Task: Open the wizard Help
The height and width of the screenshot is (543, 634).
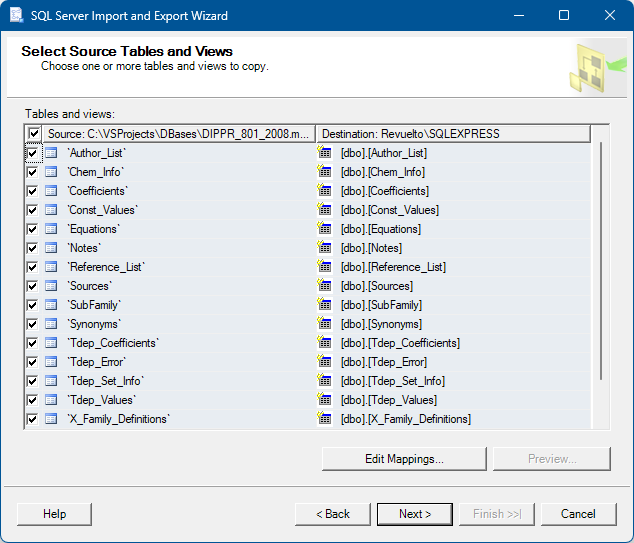Action: [55, 514]
